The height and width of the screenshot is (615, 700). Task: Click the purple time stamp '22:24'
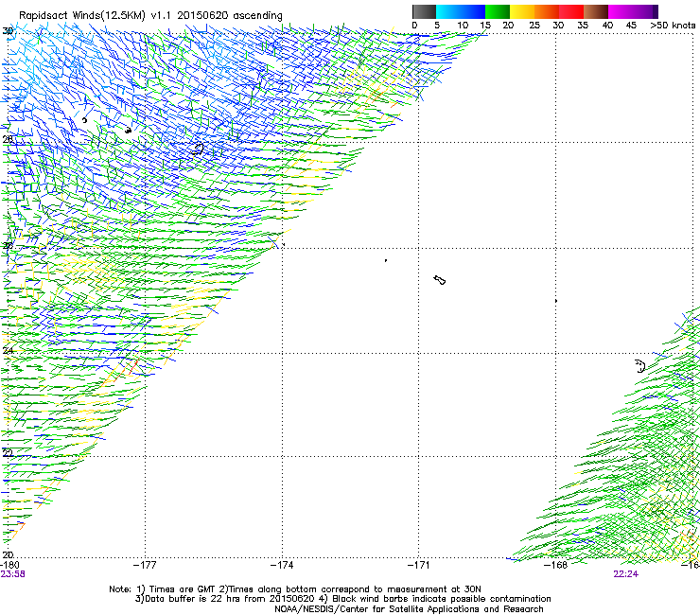[x=626, y=574]
